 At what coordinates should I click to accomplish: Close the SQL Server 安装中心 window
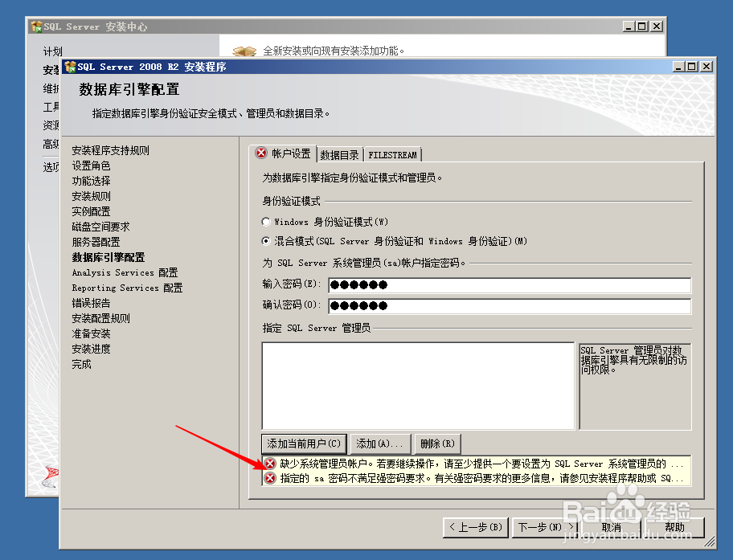coord(657,27)
